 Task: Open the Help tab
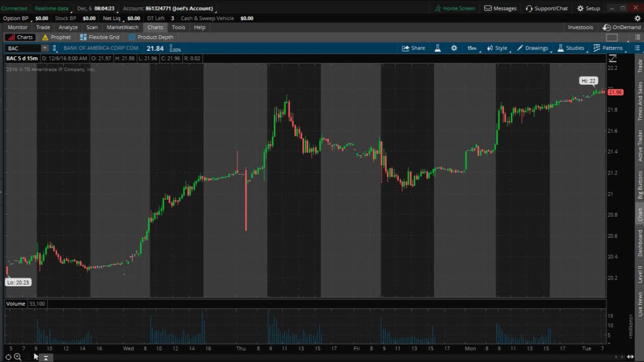pos(200,27)
